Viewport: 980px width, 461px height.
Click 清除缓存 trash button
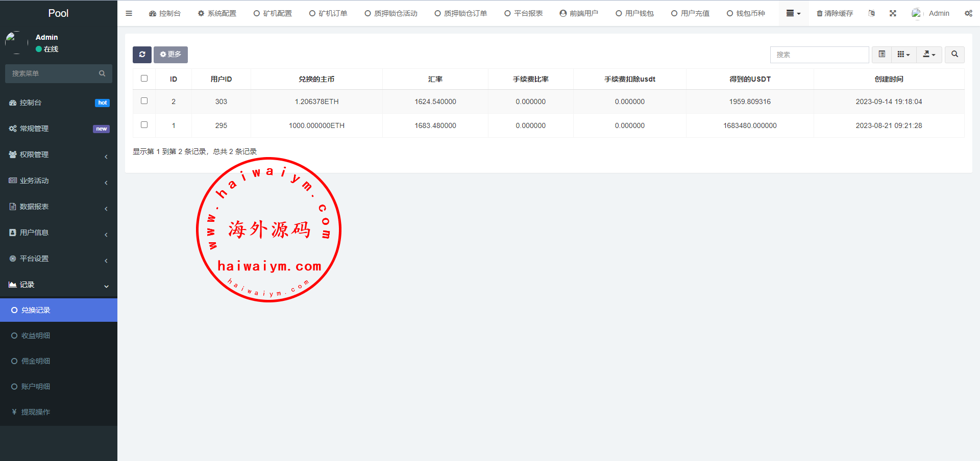click(x=835, y=13)
